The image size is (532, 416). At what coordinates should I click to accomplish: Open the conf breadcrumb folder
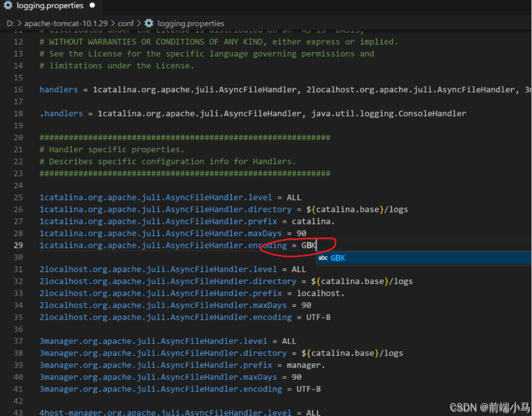tap(126, 23)
